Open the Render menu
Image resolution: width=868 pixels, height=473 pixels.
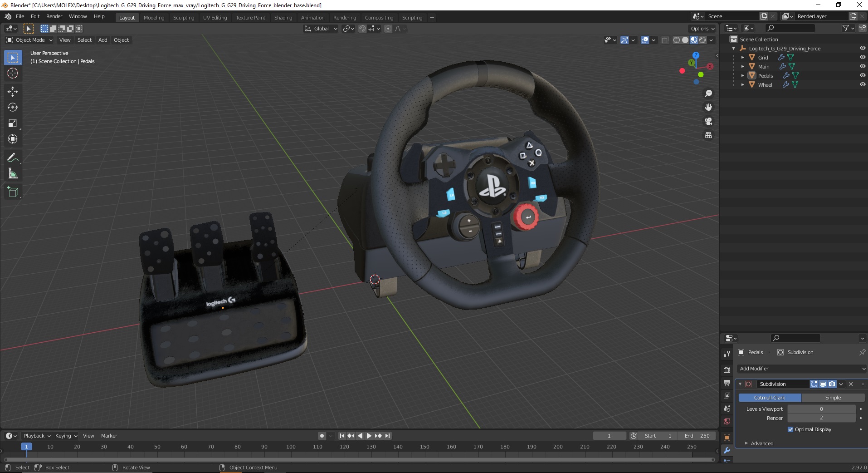(54, 16)
